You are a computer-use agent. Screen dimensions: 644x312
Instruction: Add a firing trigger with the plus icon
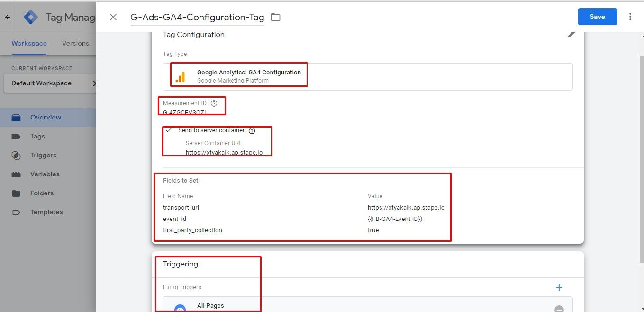[559, 287]
